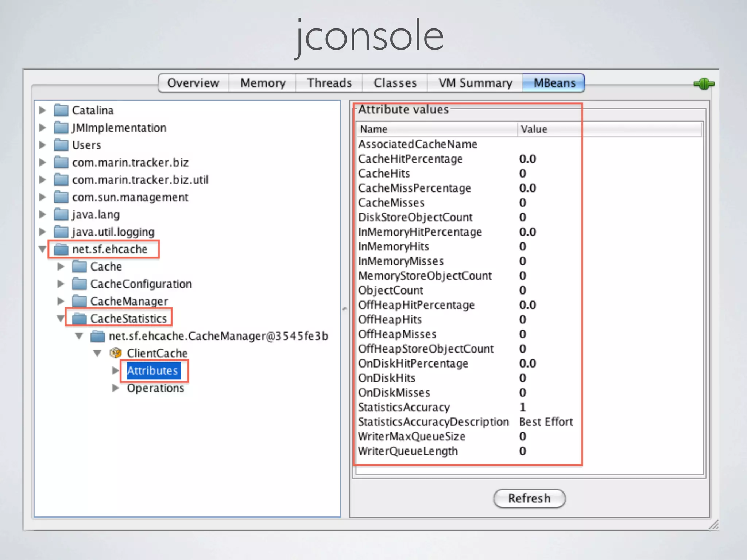
Task: Click the Best Effort value cell
Action: click(546, 422)
